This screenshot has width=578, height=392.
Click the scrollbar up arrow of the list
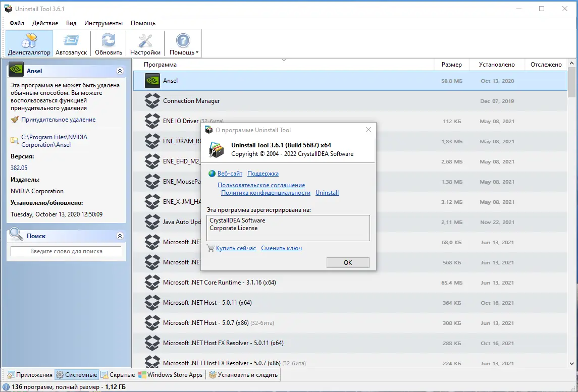tap(572, 63)
